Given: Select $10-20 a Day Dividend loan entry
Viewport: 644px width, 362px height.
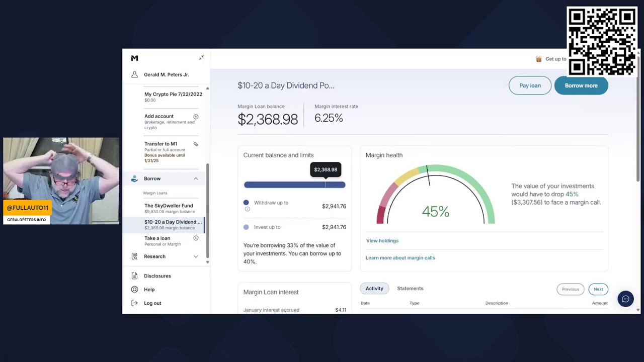Looking at the screenshot, I should click(164, 225).
